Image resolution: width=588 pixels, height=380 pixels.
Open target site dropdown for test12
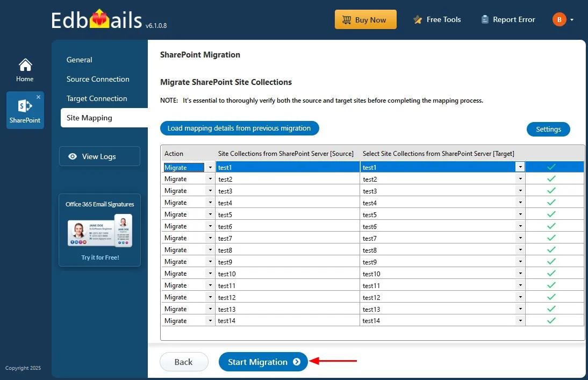coord(520,297)
